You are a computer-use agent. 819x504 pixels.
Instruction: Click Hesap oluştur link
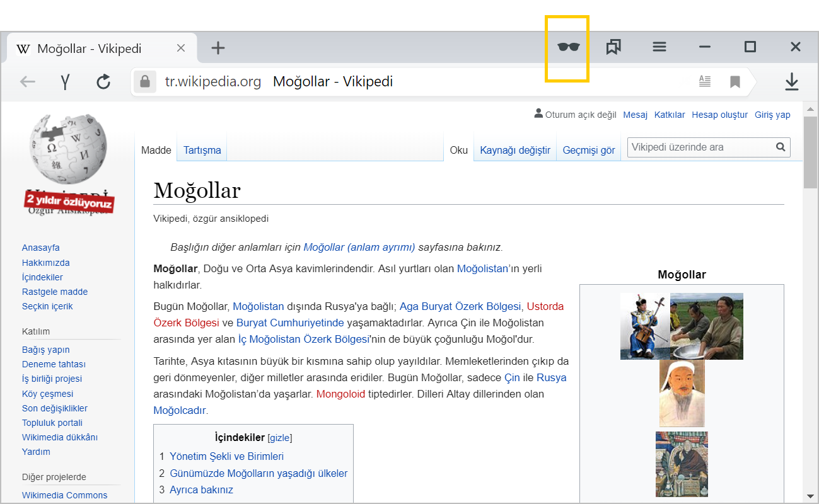coord(719,115)
